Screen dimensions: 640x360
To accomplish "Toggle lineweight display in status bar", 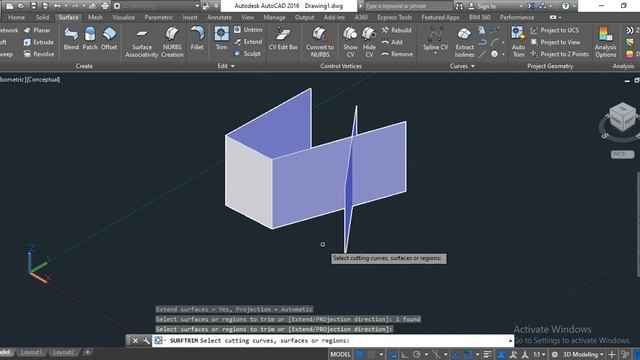I will point(487,354).
